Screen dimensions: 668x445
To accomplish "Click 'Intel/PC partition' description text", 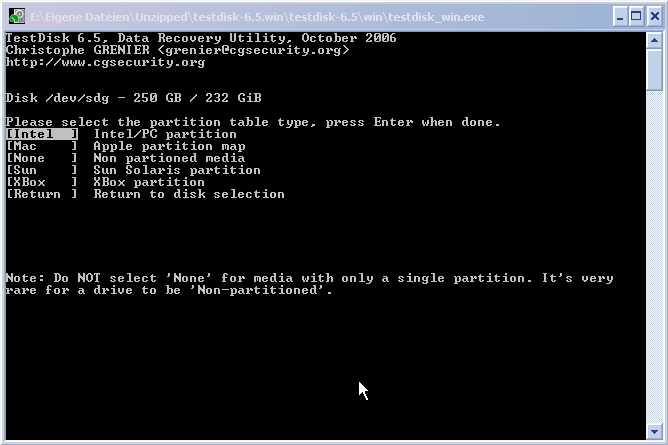I will [x=165, y=134].
